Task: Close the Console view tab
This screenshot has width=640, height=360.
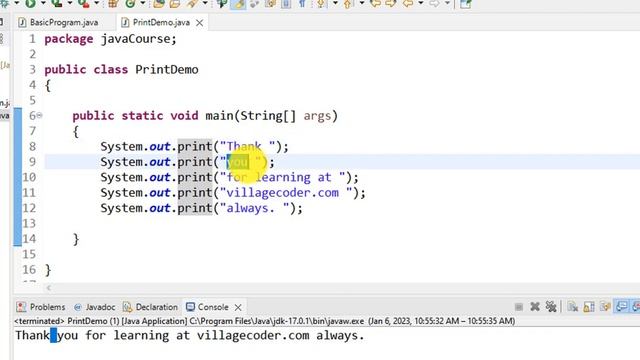Action: point(238,307)
